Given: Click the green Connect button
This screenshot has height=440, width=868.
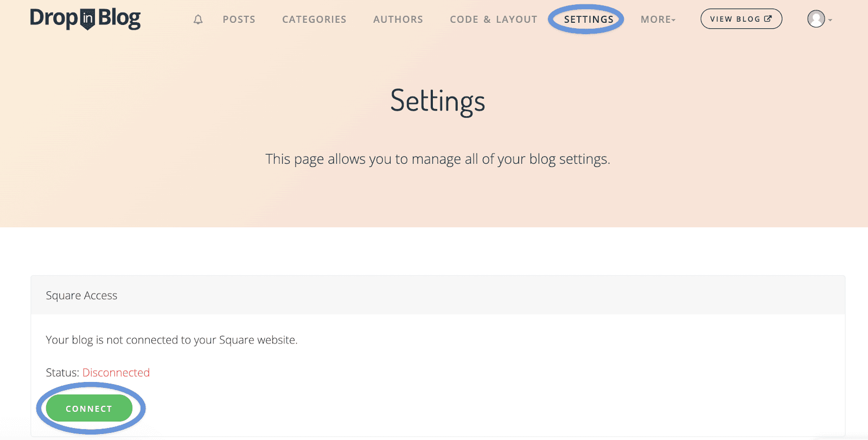Looking at the screenshot, I should point(89,409).
